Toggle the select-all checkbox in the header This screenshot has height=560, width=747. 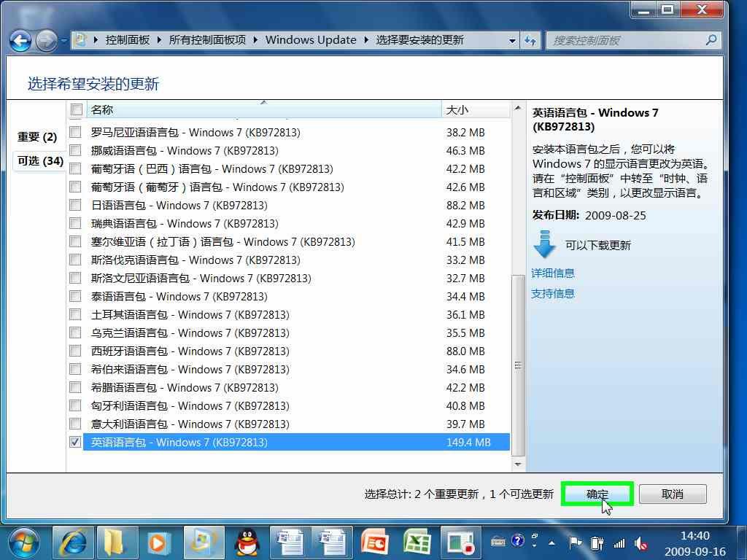click(x=76, y=110)
